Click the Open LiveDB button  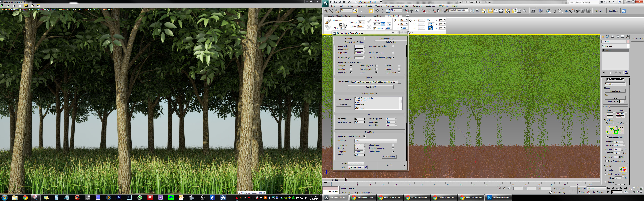[371, 87]
